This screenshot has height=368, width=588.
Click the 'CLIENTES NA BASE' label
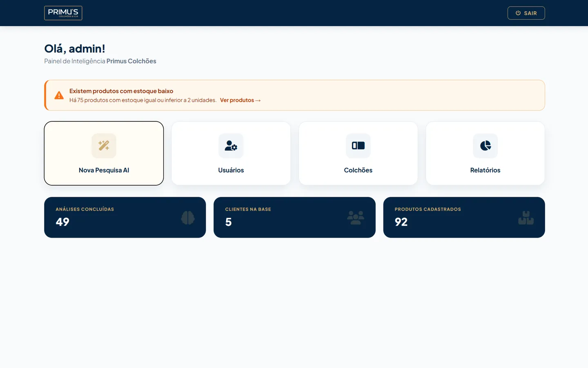click(x=248, y=209)
